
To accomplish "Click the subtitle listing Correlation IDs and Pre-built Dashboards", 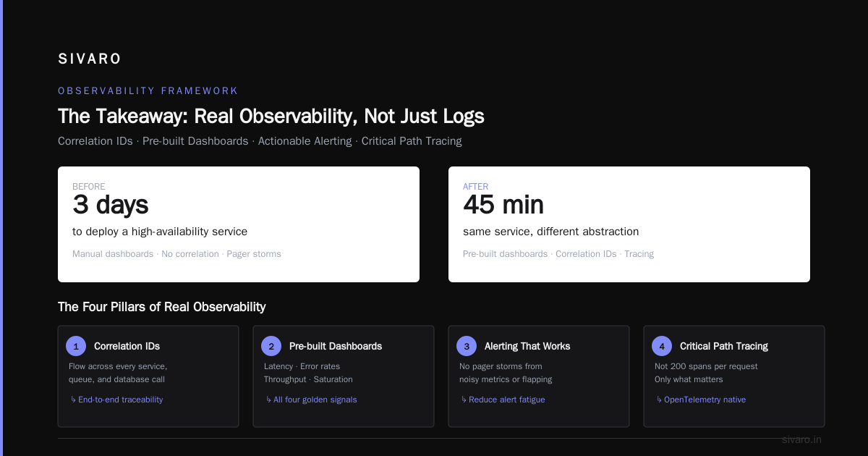I will [260, 141].
